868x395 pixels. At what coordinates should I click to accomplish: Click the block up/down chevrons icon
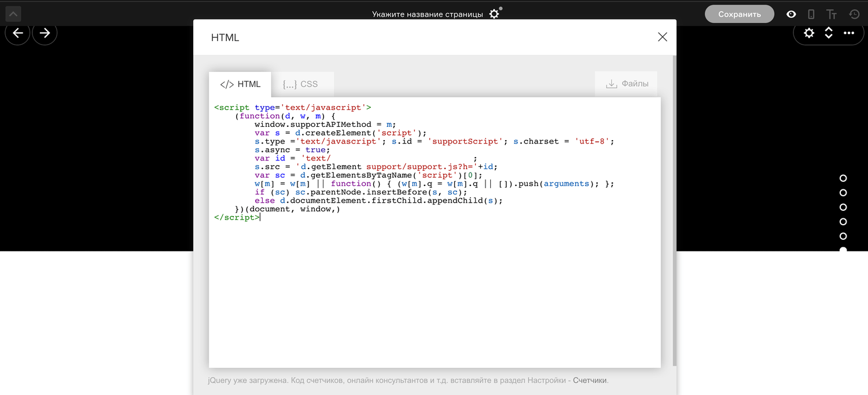pos(829,33)
